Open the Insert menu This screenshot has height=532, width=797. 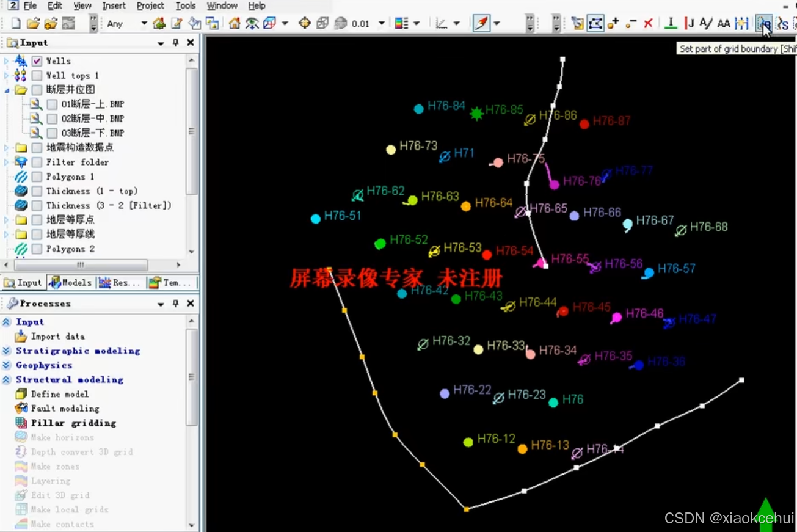[114, 5]
